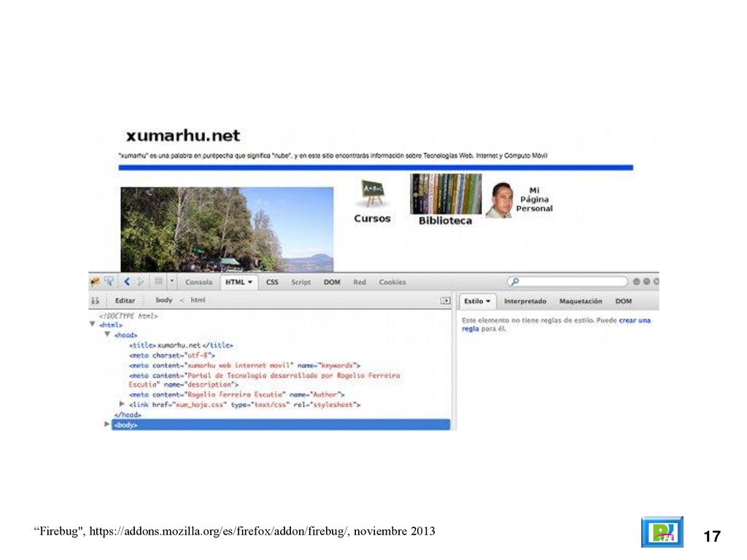747x560 pixels.
Task: Open the small dropdown arrow beside Consola
Action: pos(171,281)
